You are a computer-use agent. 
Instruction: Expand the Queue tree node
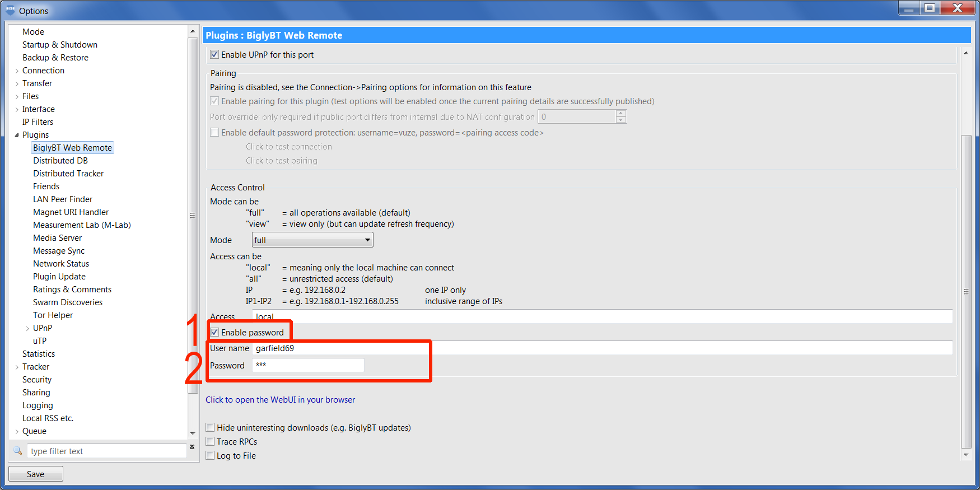[x=17, y=431]
